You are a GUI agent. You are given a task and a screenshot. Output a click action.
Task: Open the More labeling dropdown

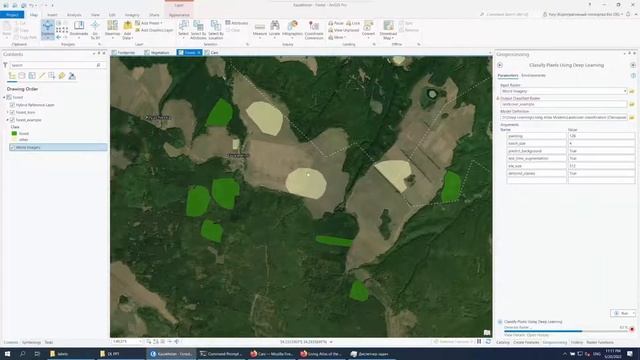tap(336, 38)
